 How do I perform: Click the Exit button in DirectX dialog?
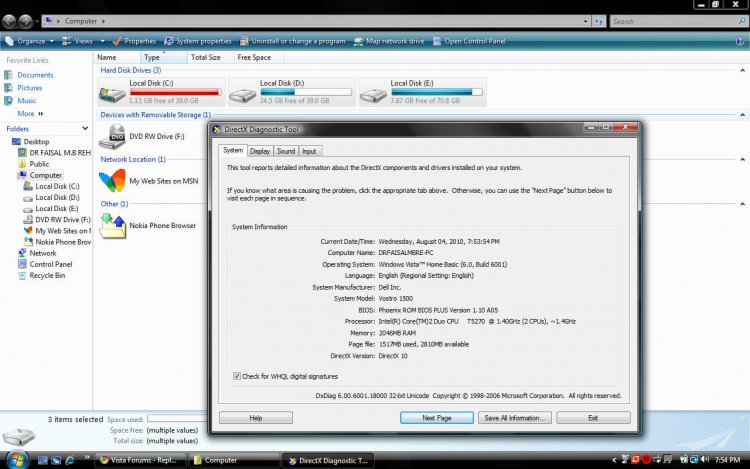click(593, 418)
